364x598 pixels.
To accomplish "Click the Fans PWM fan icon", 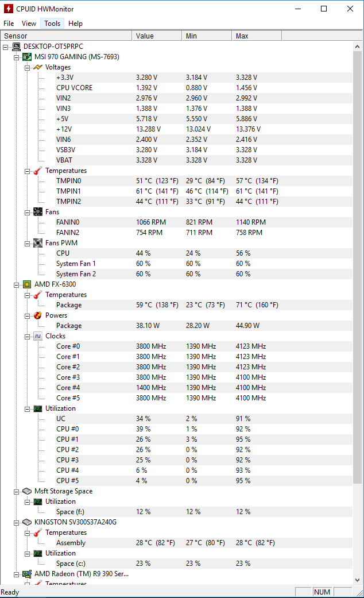I will pyautogui.click(x=38, y=243).
